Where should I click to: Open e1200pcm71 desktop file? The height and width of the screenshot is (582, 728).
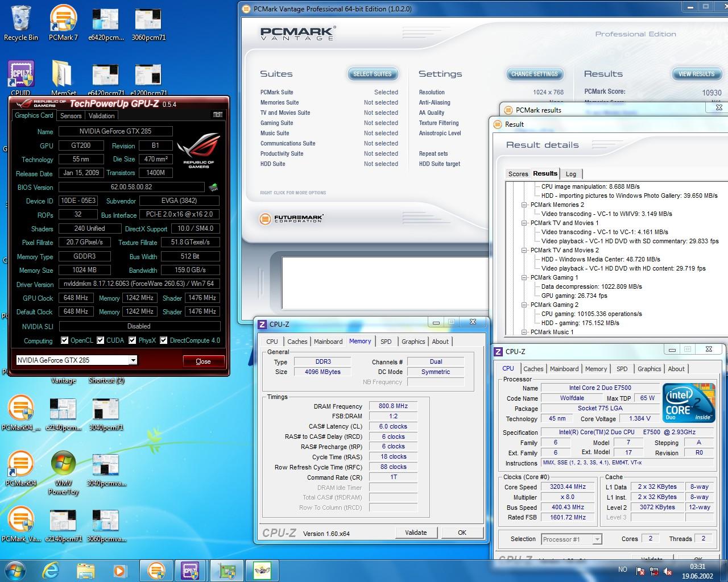tap(148, 77)
